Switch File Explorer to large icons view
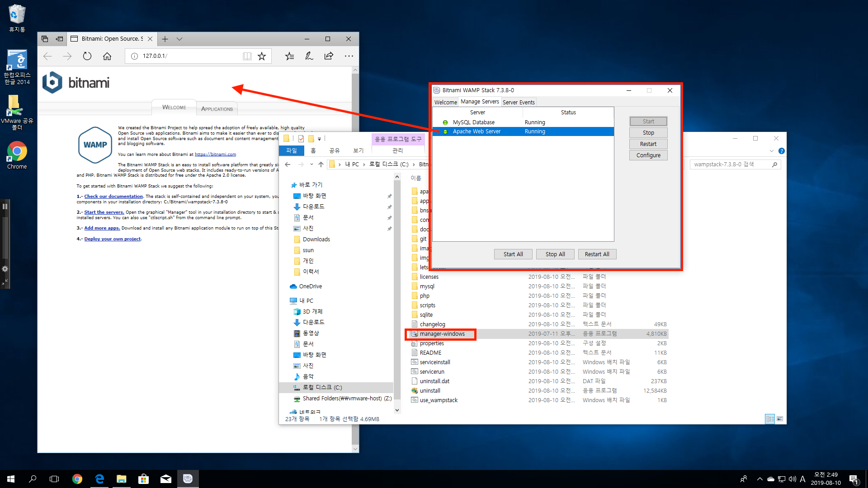Image resolution: width=868 pixels, height=488 pixels. pyautogui.click(x=780, y=419)
